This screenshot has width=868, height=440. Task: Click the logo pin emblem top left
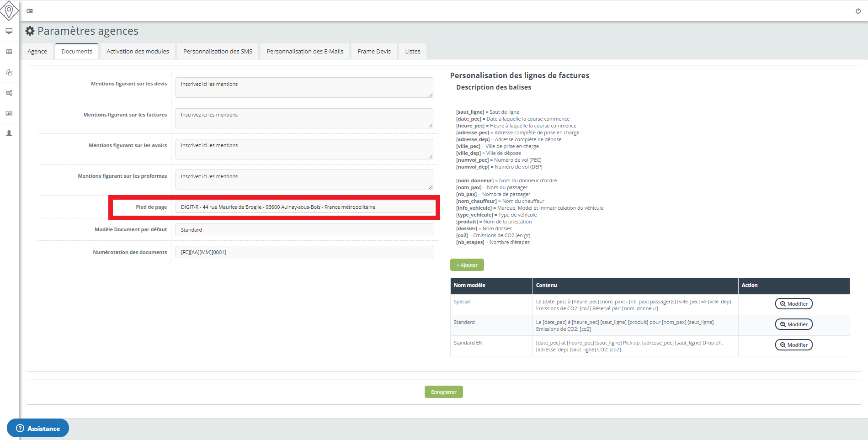10,10
